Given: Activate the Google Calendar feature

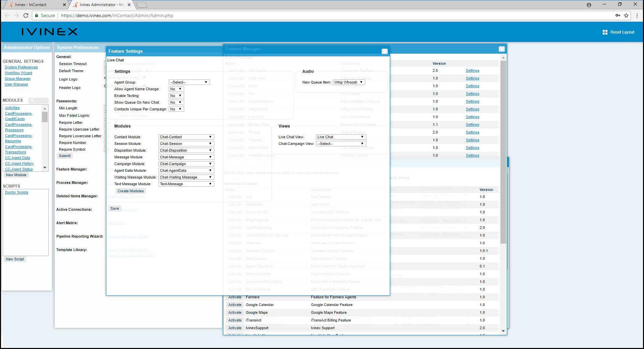Looking at the screenshot, I should (235, 305).
